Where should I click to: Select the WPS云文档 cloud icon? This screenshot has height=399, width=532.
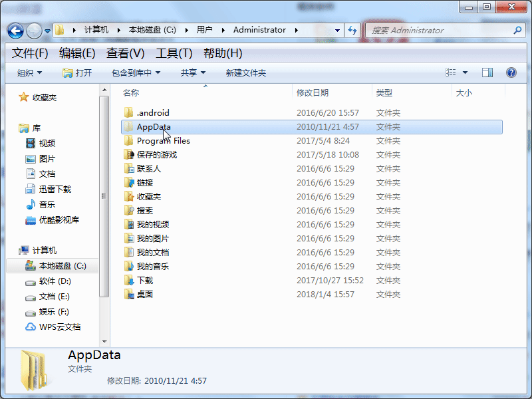click(x=31, y=327)
